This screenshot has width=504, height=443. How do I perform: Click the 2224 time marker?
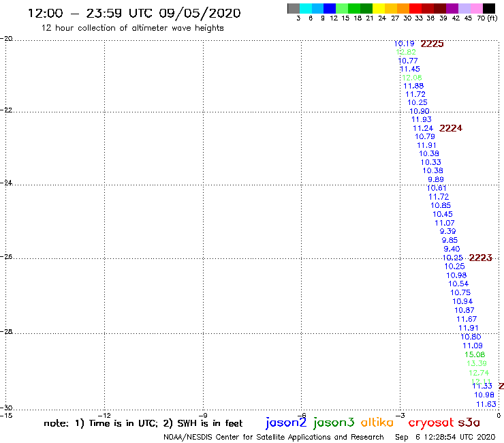click(x=451, y=128)
